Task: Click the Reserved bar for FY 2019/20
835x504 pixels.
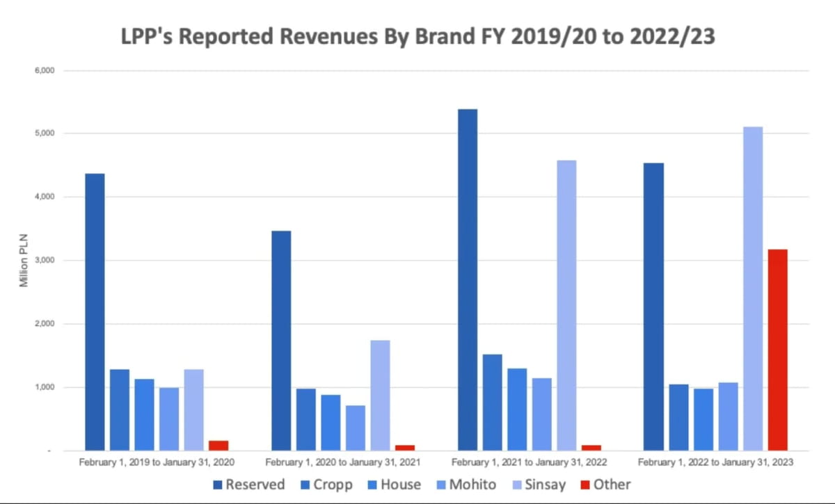Action: click(x=95, y=311)
